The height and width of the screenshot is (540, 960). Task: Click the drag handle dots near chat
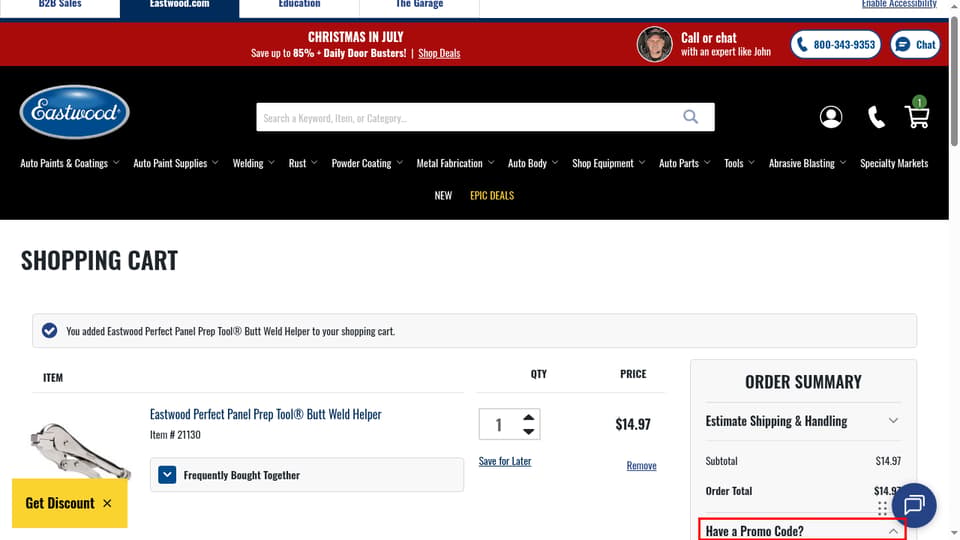click(x=882, y=508)
